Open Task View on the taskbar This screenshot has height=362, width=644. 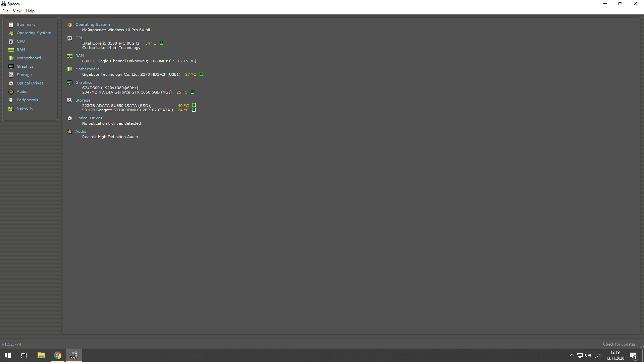point(24,355)
